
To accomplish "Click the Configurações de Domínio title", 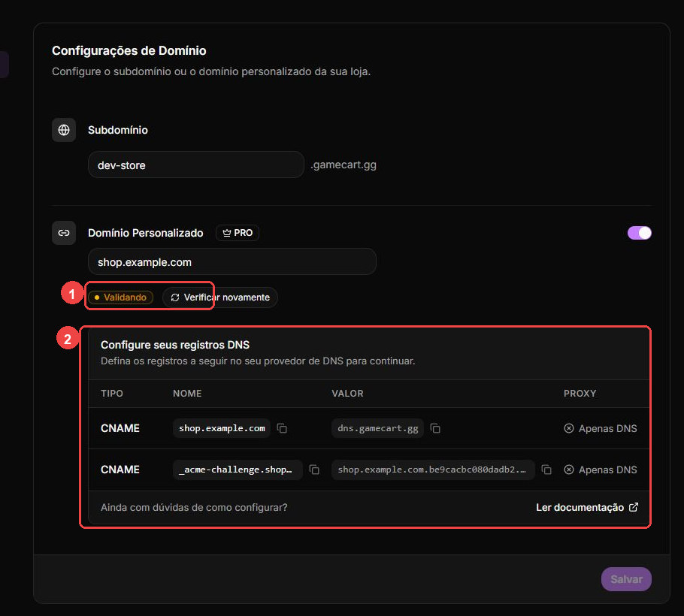I will pos(129,50).
